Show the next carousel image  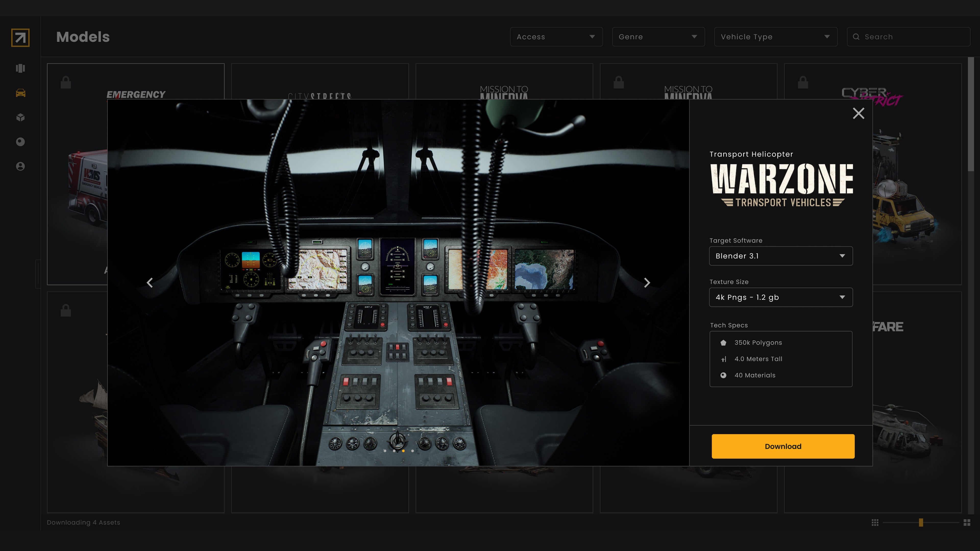coord(647,283)
